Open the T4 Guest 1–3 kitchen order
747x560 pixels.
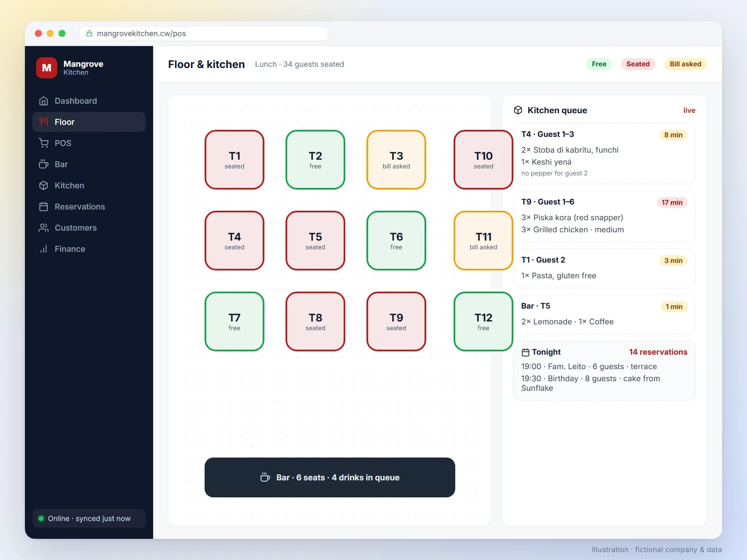point(604,153)
